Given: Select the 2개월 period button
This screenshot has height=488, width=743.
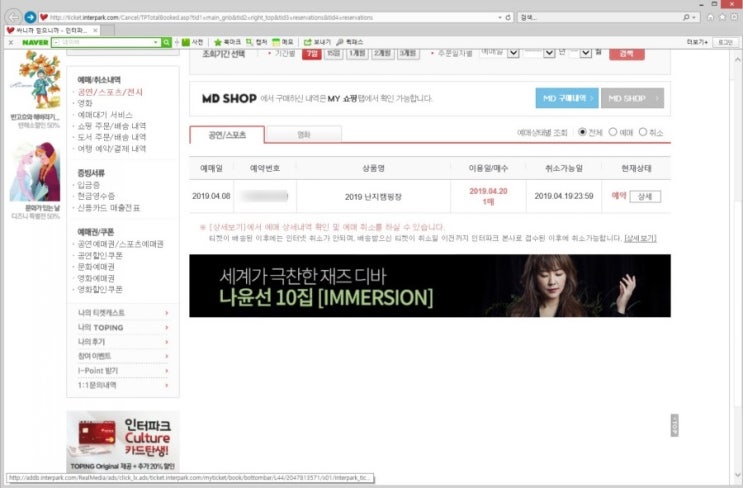Looking at the screenshot, I should click(382, 54).
